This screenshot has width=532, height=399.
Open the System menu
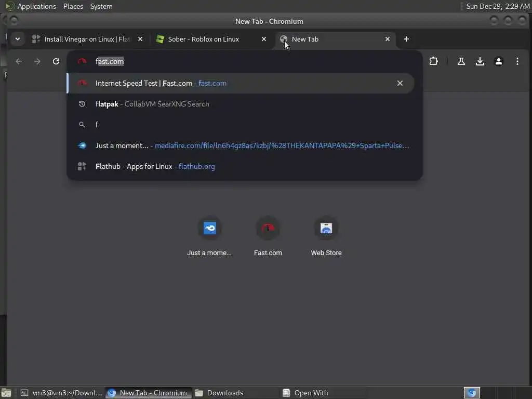tap(101, 6)
